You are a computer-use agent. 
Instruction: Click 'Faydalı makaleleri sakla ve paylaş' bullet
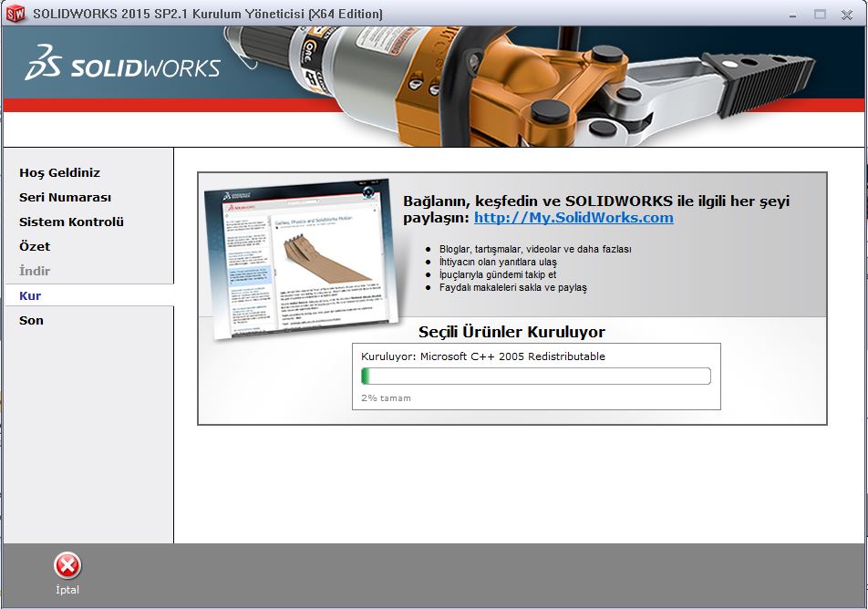[x=513, y=287]
